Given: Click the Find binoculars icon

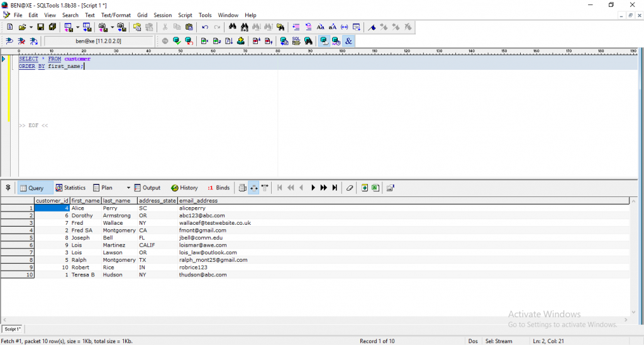Looking at the screenshot, I should pos(233,27).
